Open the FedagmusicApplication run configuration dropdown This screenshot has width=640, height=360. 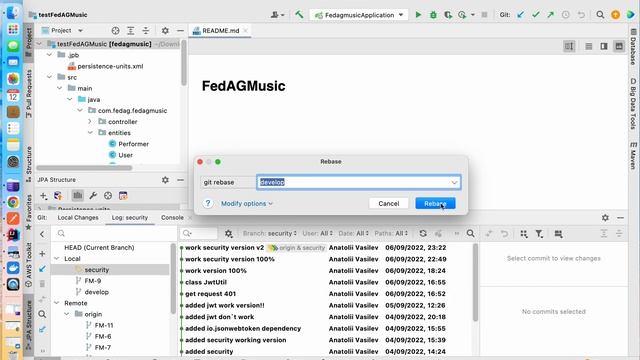click(x=359, y=15)
